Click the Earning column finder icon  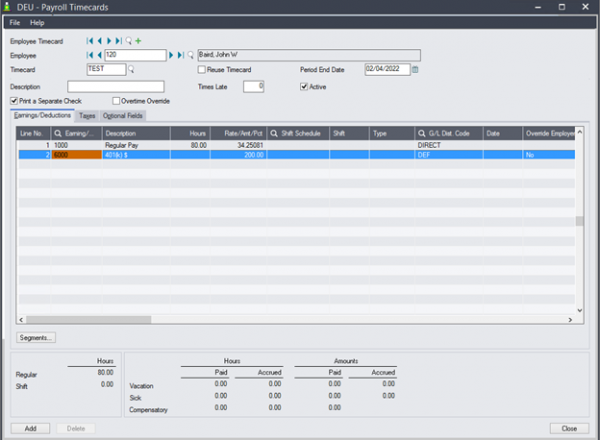pyautogui.click(x=58, y=134)
